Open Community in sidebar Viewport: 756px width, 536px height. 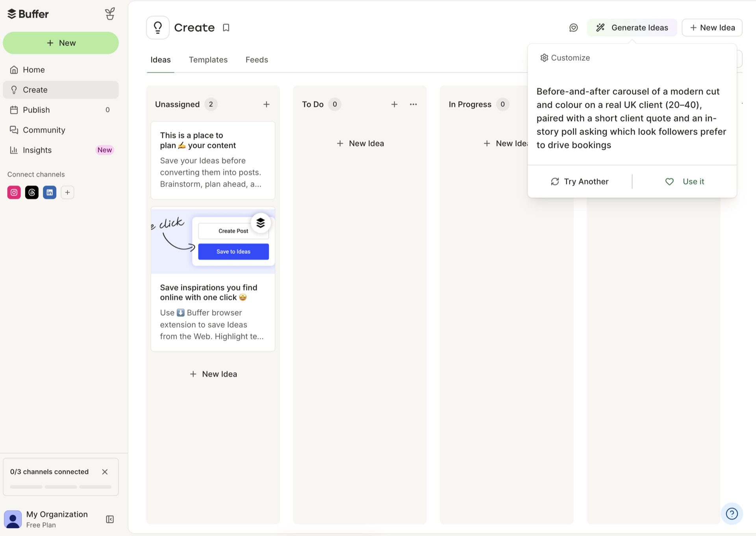[61, 130]
